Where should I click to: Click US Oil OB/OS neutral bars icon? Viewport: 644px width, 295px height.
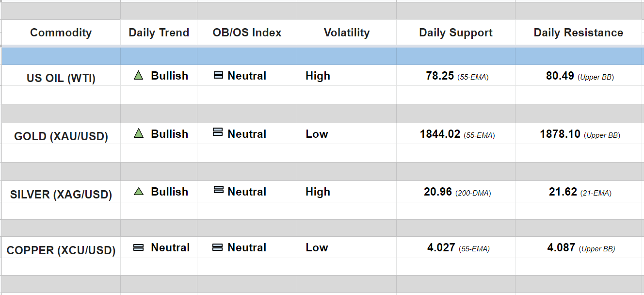click(x=218, y=75)
